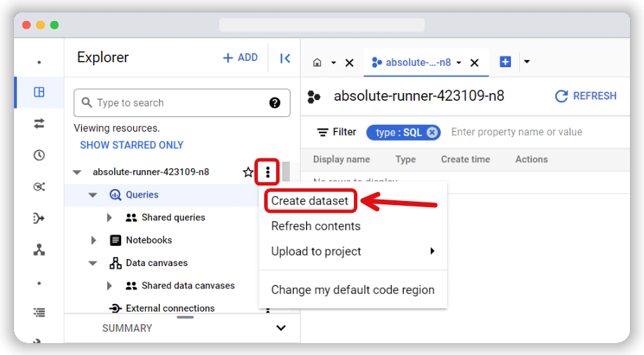Viewport: 644px width, 355px height.
Task: Click the Create time column header
Action: (465, 159)
